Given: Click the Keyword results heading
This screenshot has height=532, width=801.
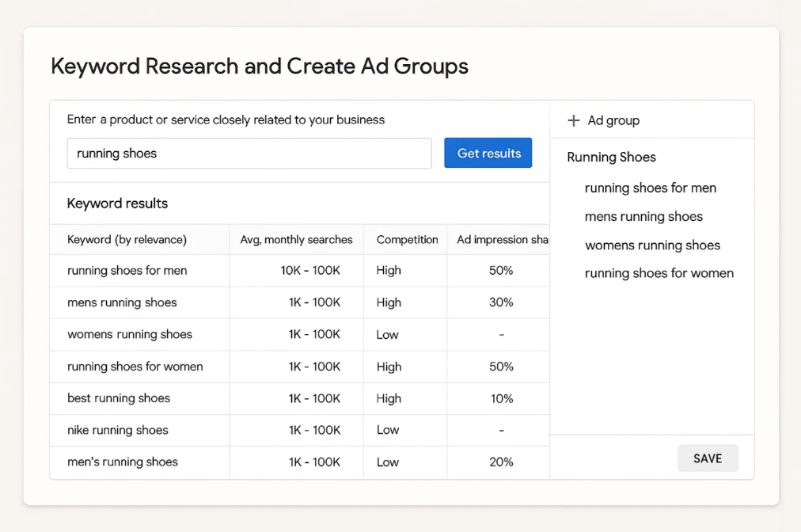Looking at the screenshot, I should (117, 203).
